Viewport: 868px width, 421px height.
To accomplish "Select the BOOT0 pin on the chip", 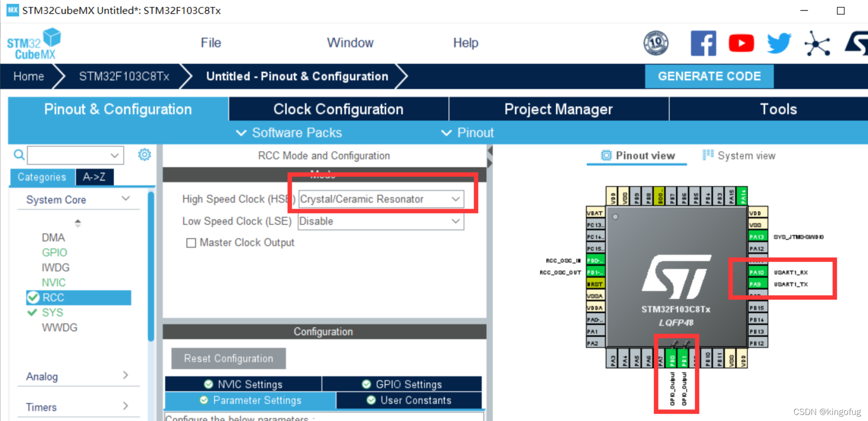I will [660, 196].
